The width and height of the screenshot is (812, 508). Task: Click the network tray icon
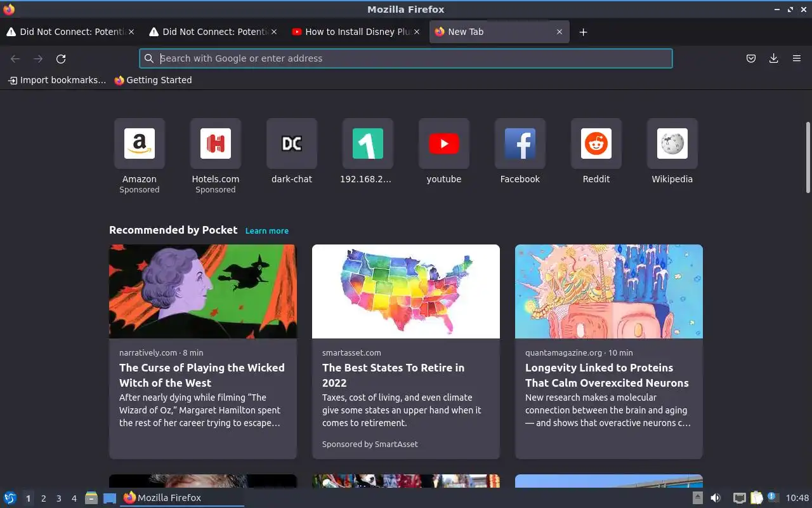point(739,498)
